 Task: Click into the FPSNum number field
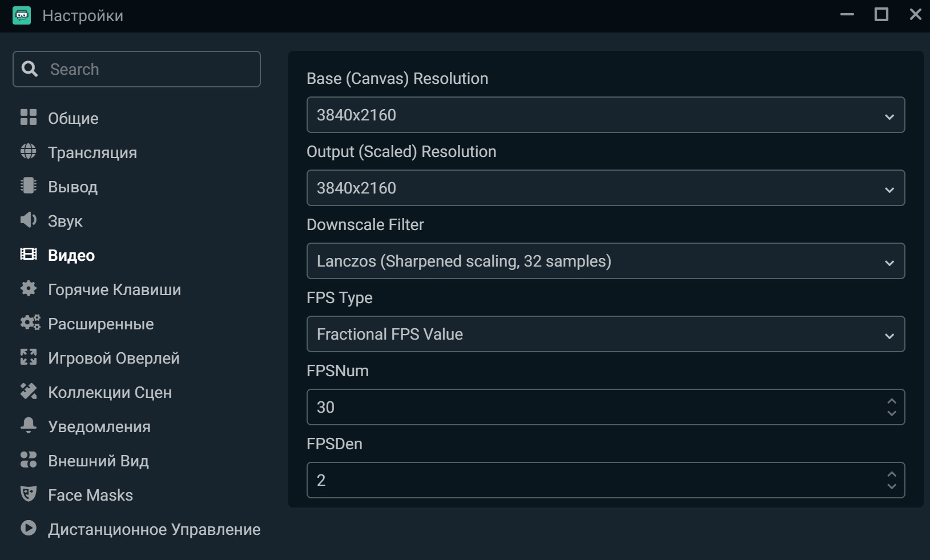click(x=594, y=407)
